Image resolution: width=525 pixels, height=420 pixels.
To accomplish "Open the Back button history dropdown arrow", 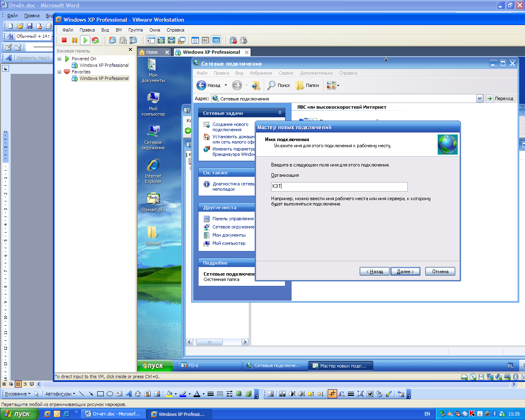I will coord(226,85).
